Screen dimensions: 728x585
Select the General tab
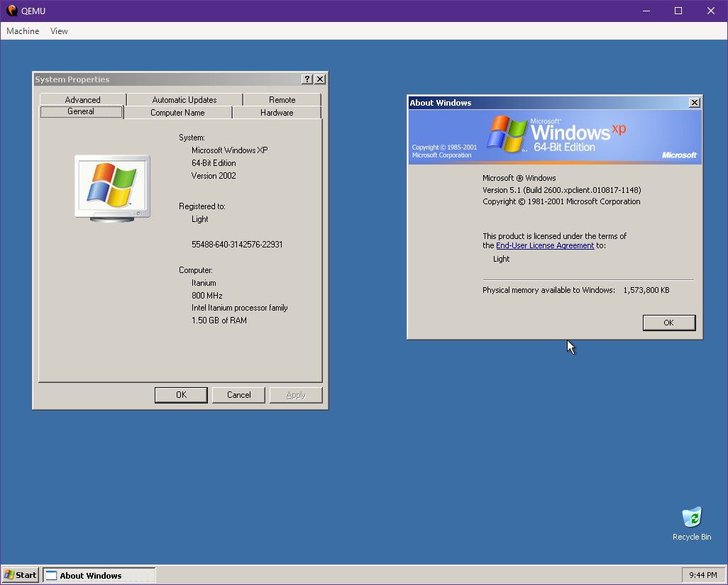point(81,111)
